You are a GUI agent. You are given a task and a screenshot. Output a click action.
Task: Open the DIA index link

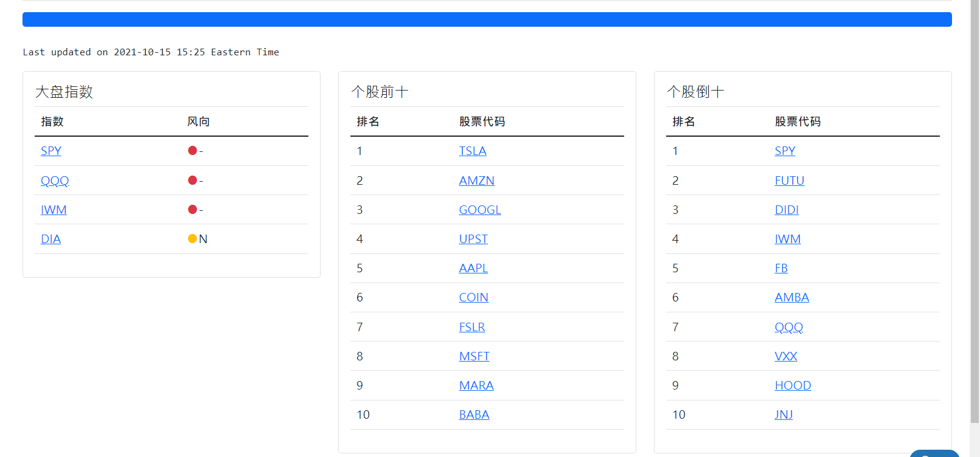click(x=50, y=239)
